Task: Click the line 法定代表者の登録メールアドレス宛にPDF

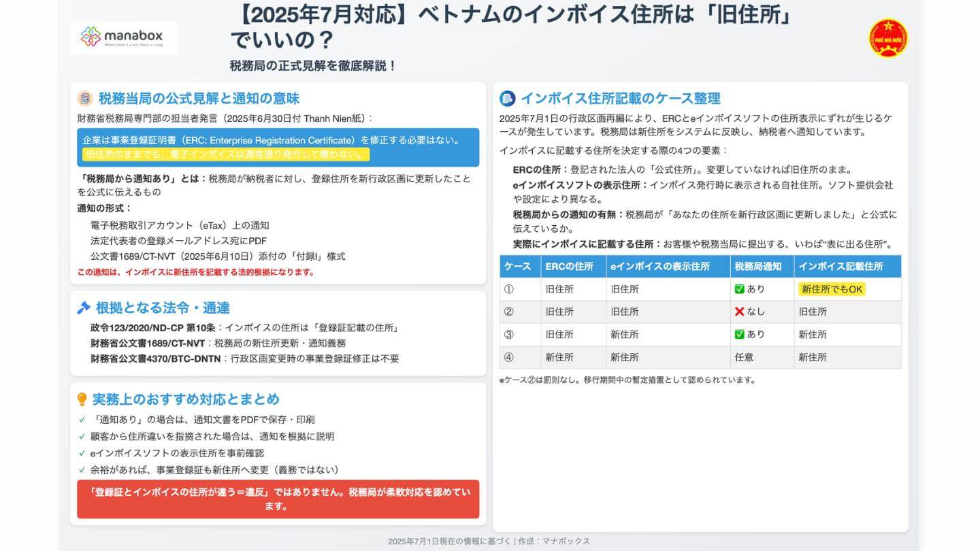Action: pyautogui.click(x=179, y=241)
